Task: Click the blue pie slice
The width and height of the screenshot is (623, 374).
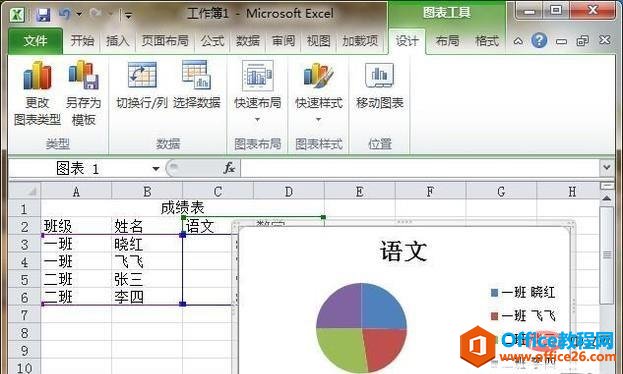Action: pyautogui.click(x=382, y=307)
